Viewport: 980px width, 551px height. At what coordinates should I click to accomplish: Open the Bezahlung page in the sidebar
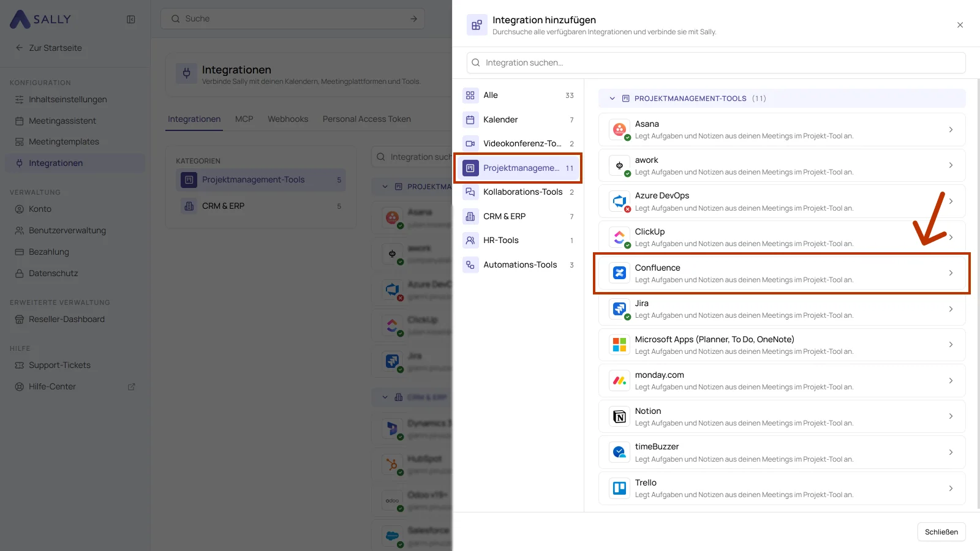click(x=75, y=252)
